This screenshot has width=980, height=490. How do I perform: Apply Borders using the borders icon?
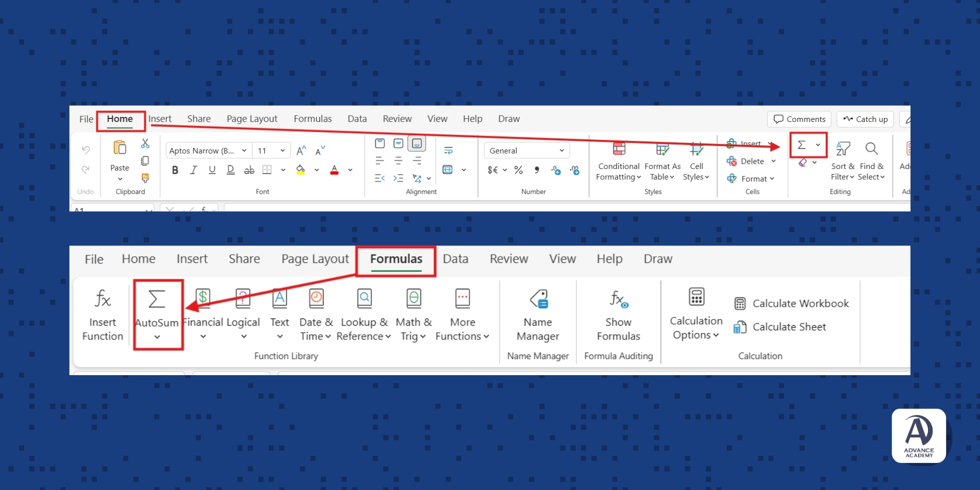coord(267,170)
